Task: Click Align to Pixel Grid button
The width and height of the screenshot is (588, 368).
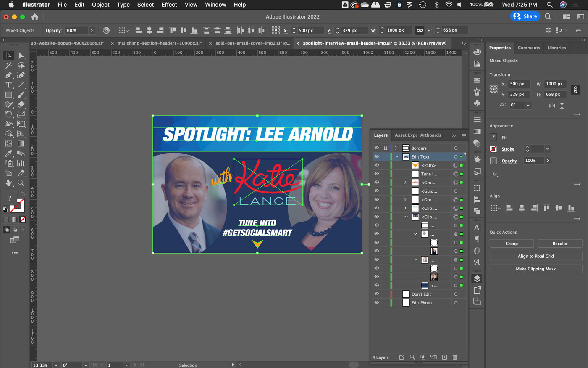Action: 536,256
